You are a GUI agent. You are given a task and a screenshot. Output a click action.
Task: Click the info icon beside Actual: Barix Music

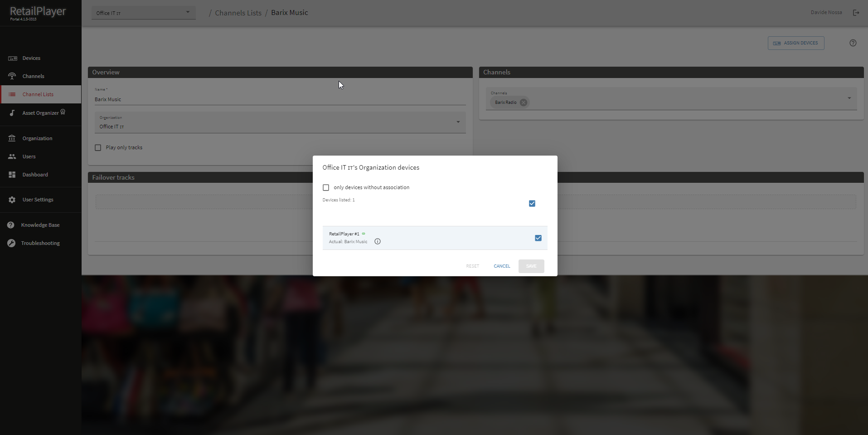378,241
